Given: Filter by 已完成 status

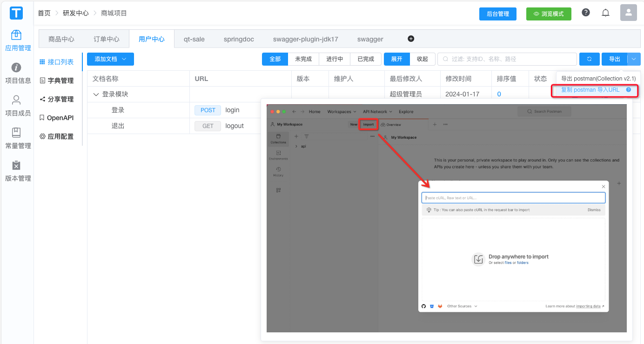Looking at the screenshot, I should (x=366, y=59).
